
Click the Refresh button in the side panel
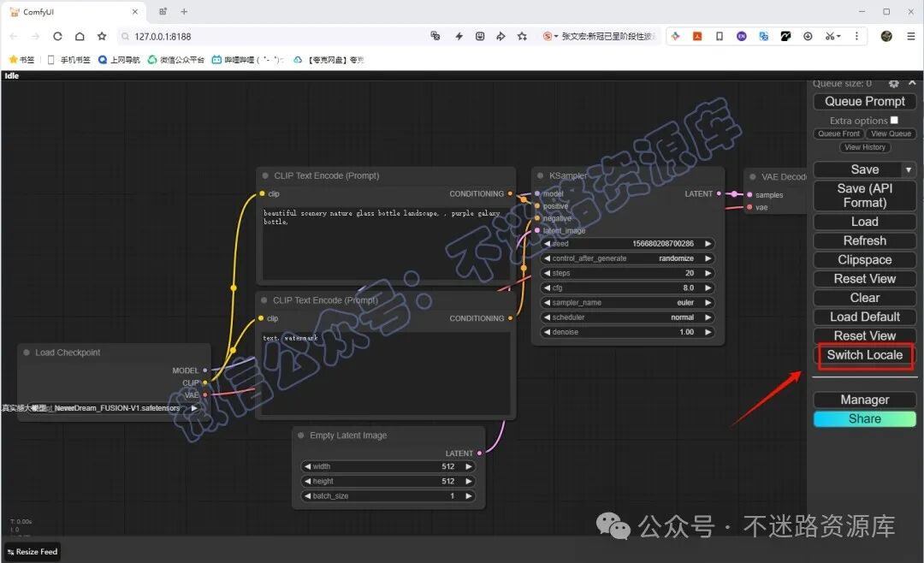pyautogui.click(x=864, y=240)
